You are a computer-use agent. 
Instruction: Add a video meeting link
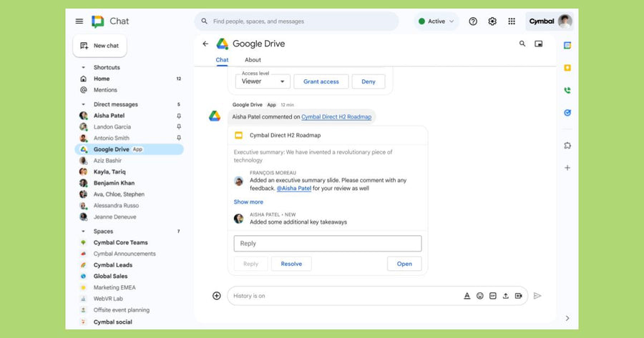[518, 296]
